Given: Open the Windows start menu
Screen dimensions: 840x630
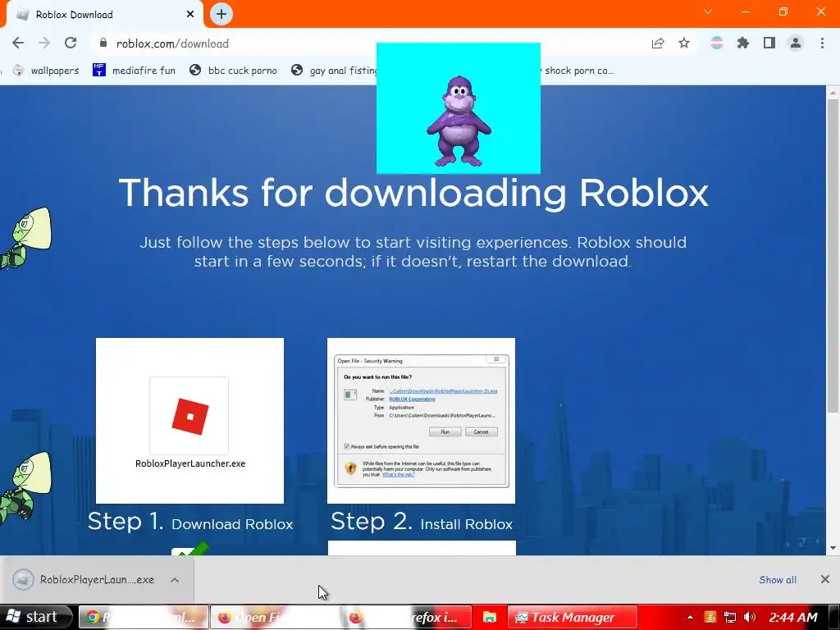Looking at the screenshot, I should [35, 617].
